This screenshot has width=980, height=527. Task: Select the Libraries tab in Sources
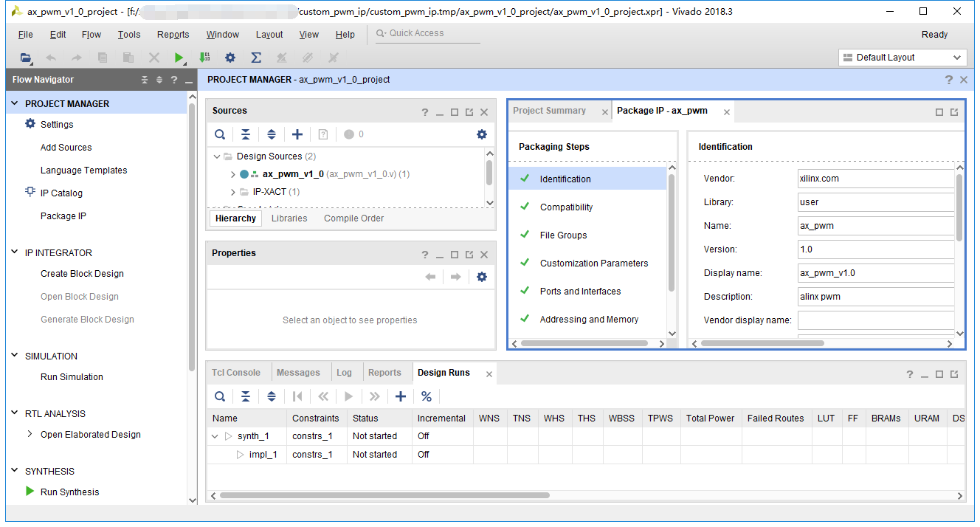tap(289, 218)
